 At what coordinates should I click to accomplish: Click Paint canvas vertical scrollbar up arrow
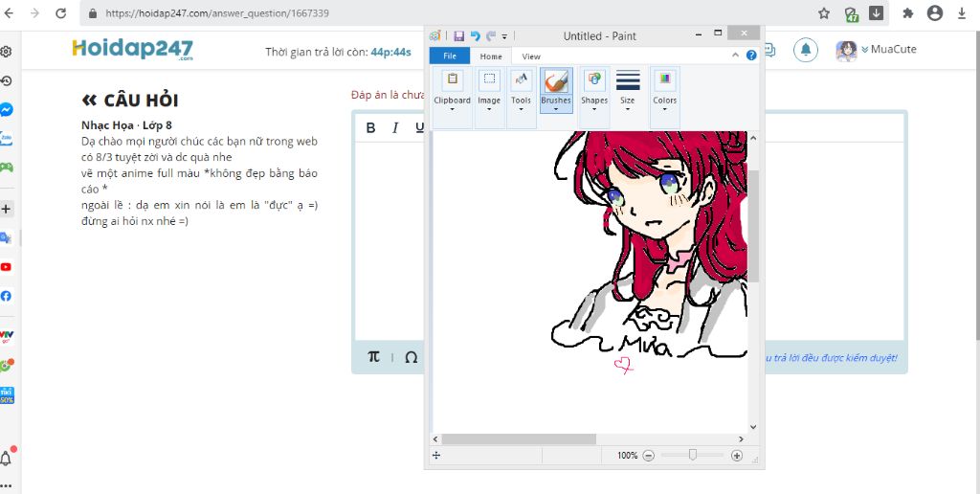[x=753, y=138]
